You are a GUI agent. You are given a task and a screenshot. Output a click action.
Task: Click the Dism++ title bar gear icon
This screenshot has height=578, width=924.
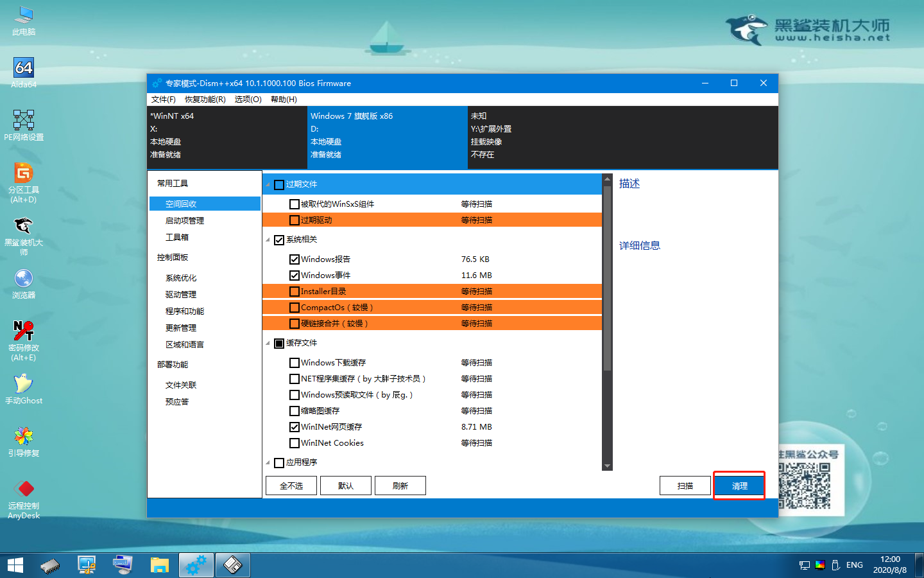157,83
